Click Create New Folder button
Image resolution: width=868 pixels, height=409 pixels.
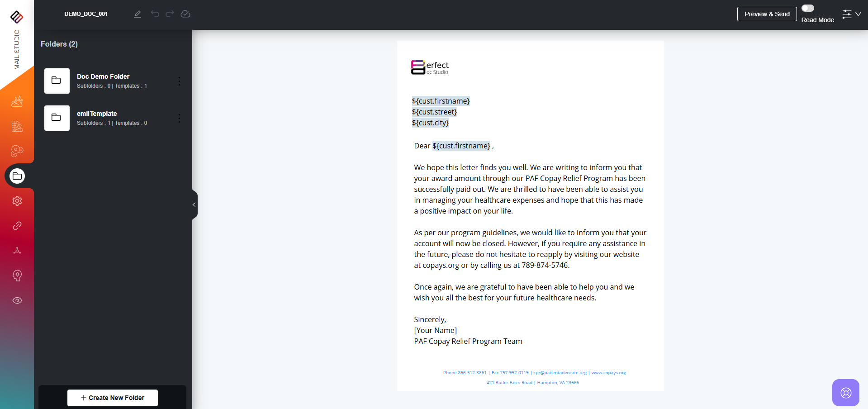[113, 398]
